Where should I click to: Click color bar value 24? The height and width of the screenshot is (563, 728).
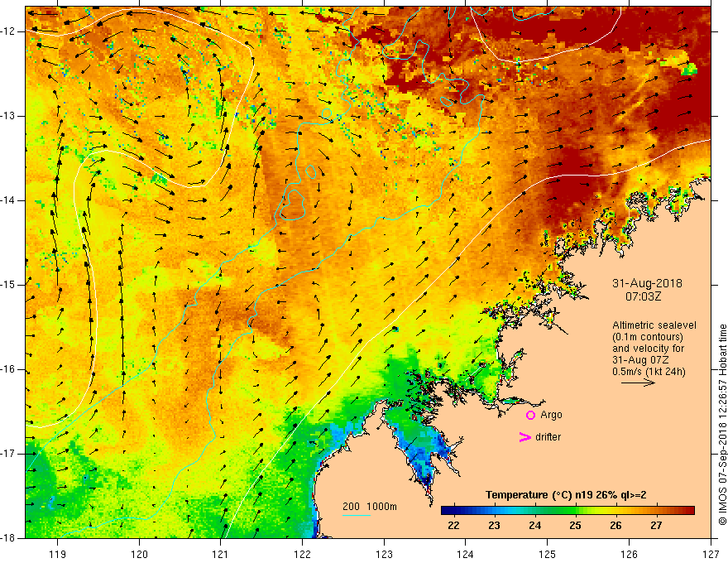(x=535, y=526)
